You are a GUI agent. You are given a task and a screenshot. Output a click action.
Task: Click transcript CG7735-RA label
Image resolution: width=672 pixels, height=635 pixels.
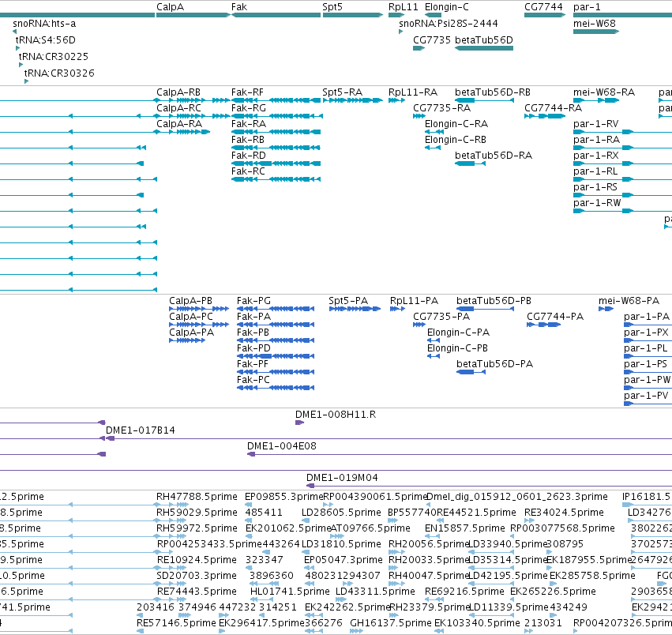[442, 108]
